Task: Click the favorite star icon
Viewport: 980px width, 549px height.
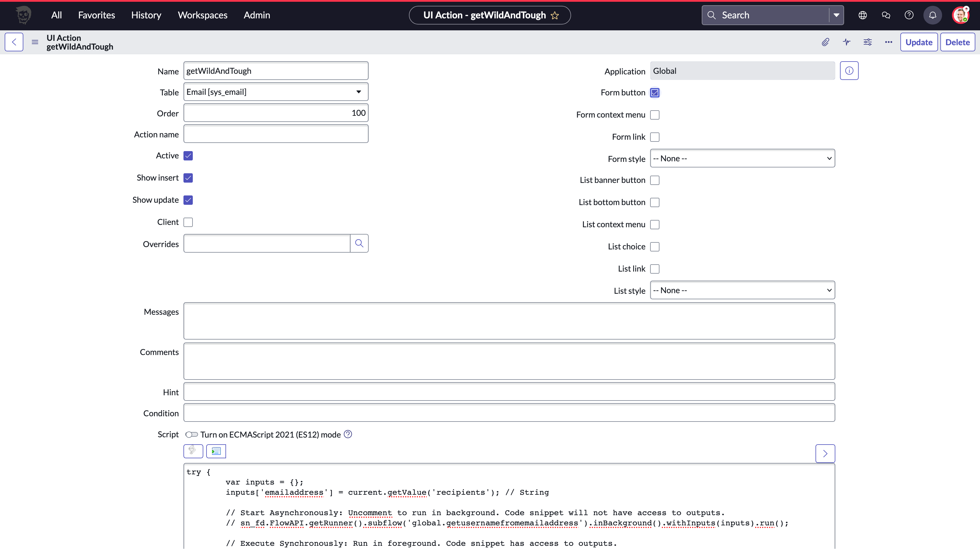Action: point(555,15)
